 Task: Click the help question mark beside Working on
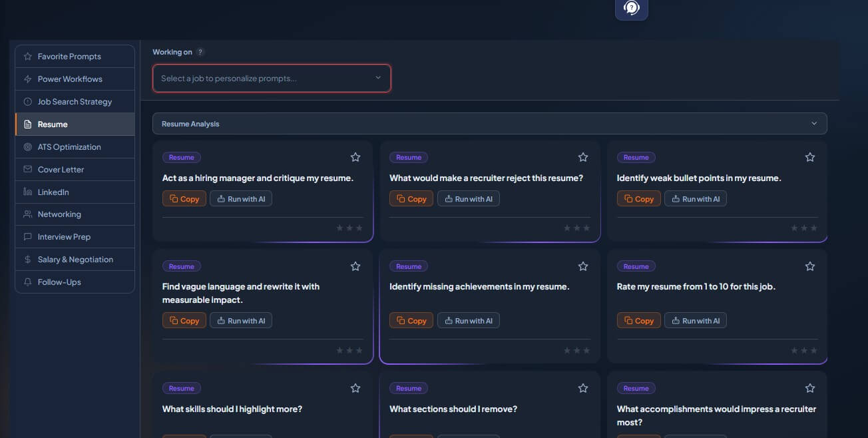(x=200, y=52)
